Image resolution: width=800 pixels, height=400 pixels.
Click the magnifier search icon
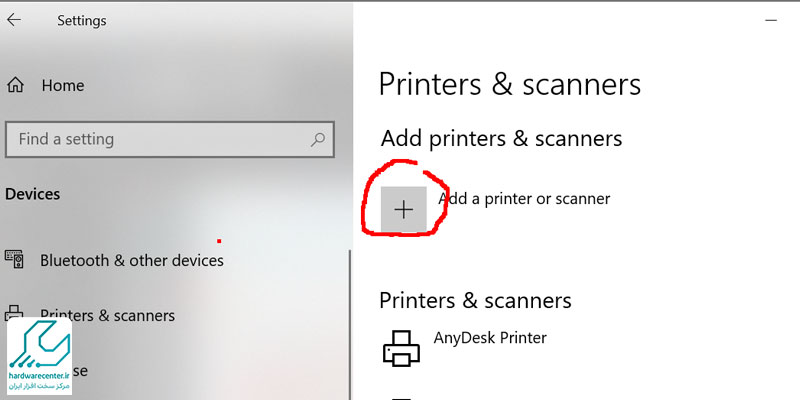click(318, 139)
